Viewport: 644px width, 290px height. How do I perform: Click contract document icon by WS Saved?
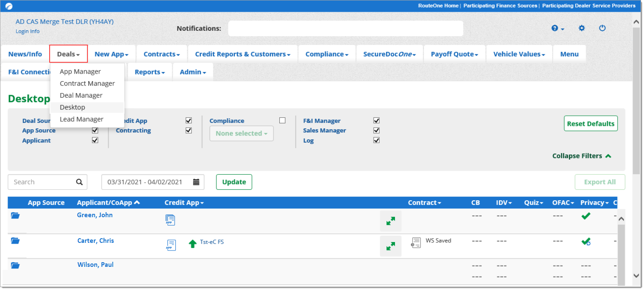click(x=416, y=242)
